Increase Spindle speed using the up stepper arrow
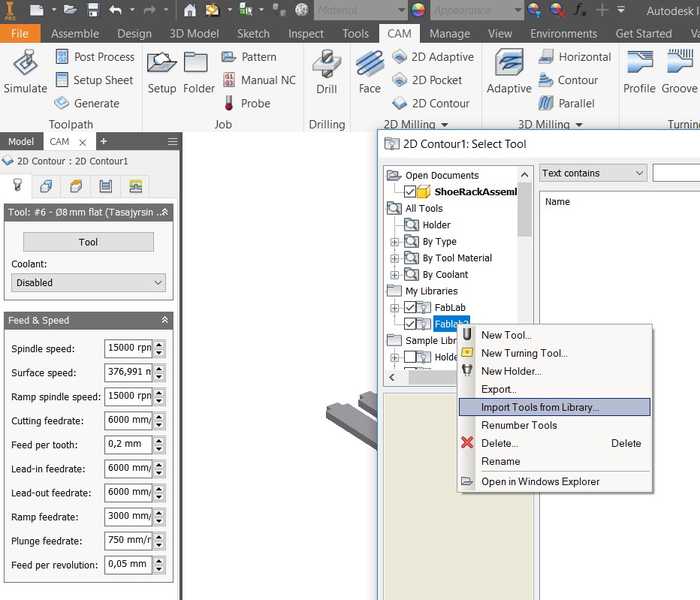 tap(159, 344)
